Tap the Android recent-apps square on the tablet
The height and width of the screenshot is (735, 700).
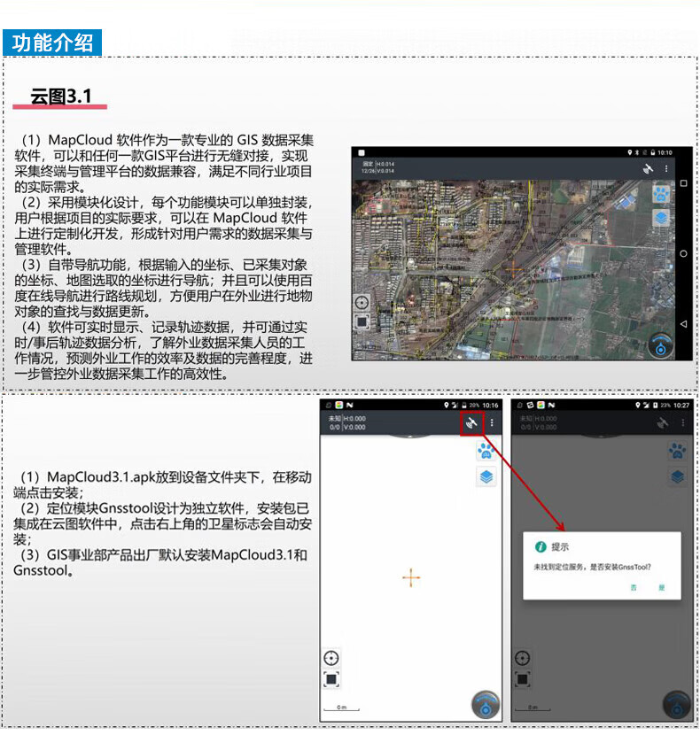click(683, 183)
